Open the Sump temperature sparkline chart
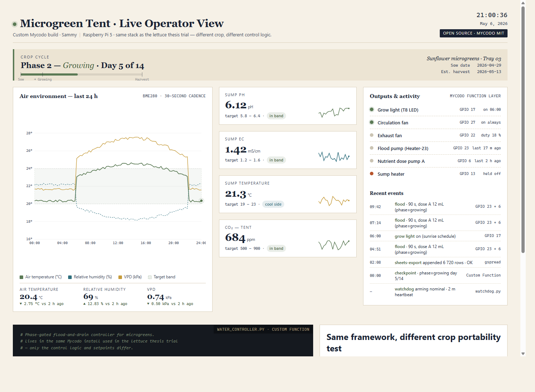This screenshot has width=535, height=392. pyautogui.click(x=334, y=201)
